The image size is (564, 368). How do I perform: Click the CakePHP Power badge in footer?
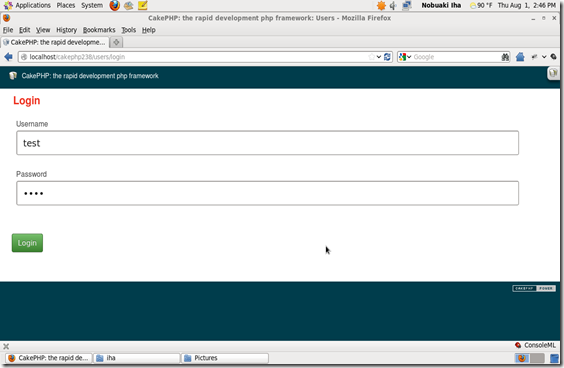coord(534,288)
